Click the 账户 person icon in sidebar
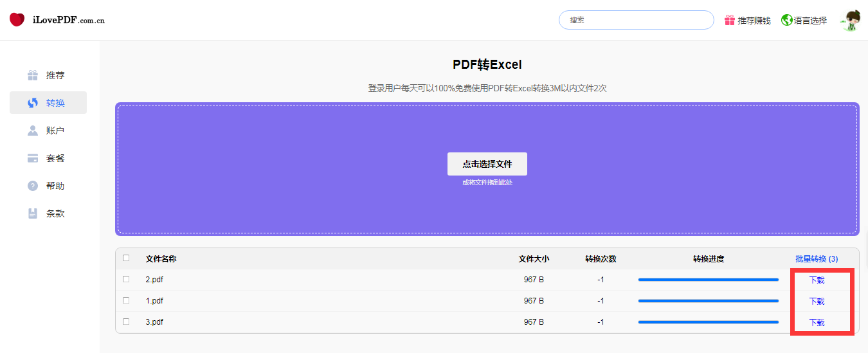868x353 pixels. pyautogui.click(x=33, y=131)
